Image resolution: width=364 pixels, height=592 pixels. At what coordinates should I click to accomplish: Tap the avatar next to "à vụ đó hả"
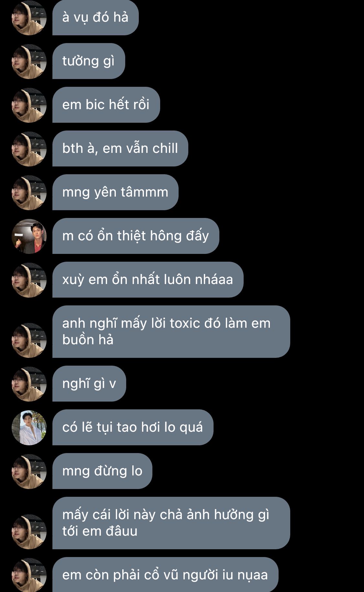coord(29,18)
